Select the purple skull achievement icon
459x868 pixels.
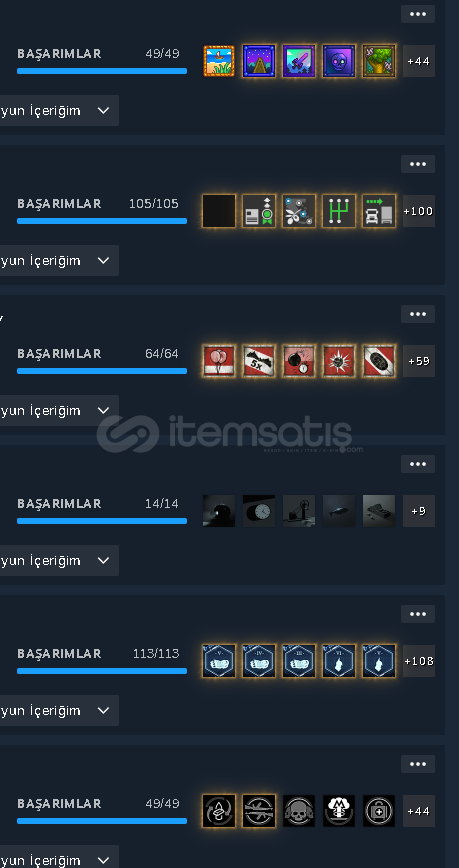[339, 61]
